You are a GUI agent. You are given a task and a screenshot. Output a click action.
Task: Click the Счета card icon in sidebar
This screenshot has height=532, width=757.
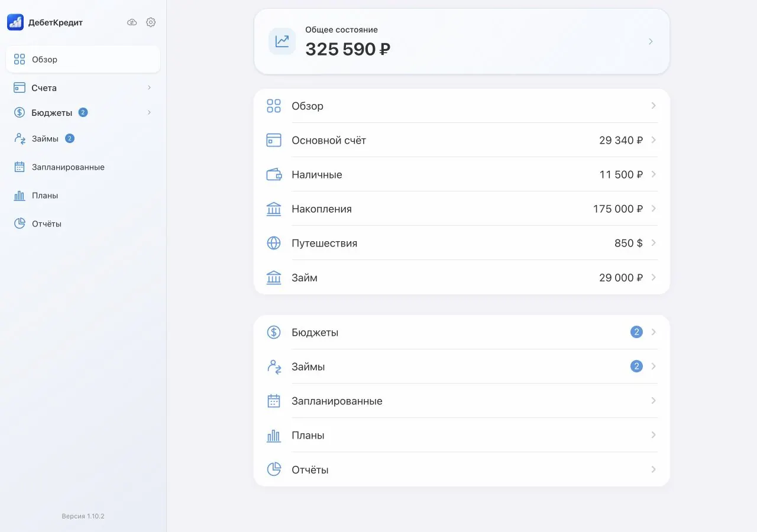tap(20, 87)
